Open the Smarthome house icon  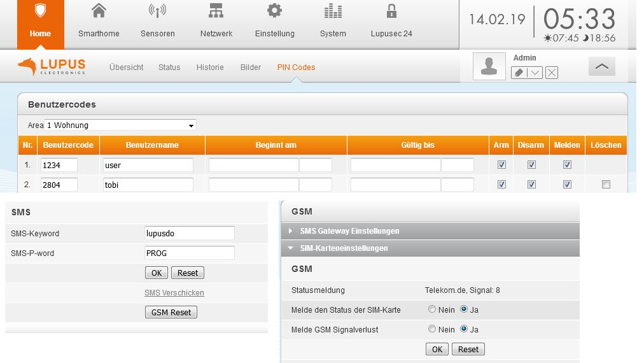coord(99,11)
